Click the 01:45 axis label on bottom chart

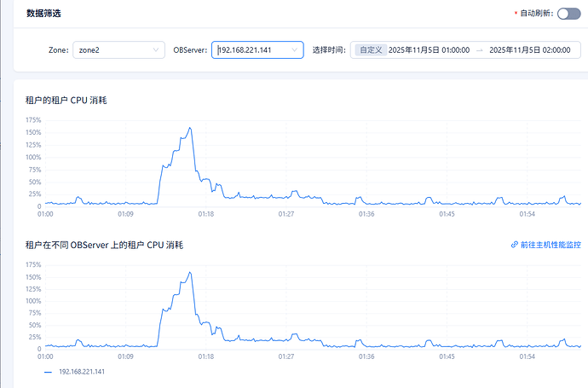click(x=446, y=357)
